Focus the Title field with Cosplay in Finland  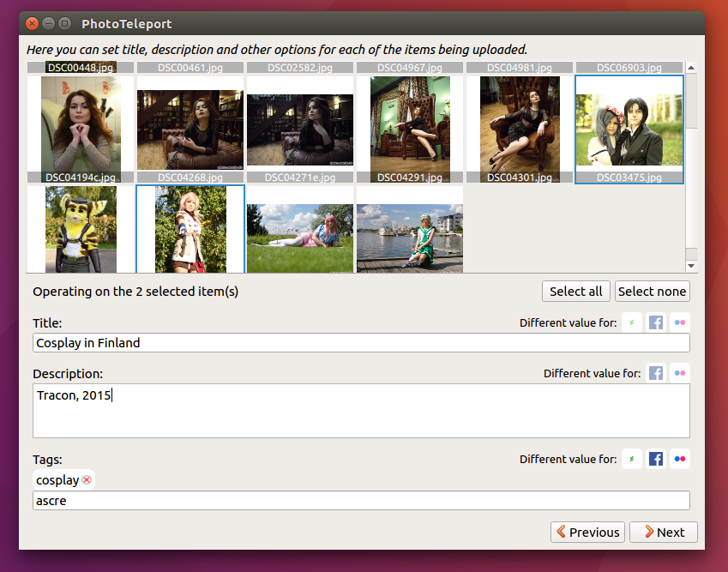point(361,343)
